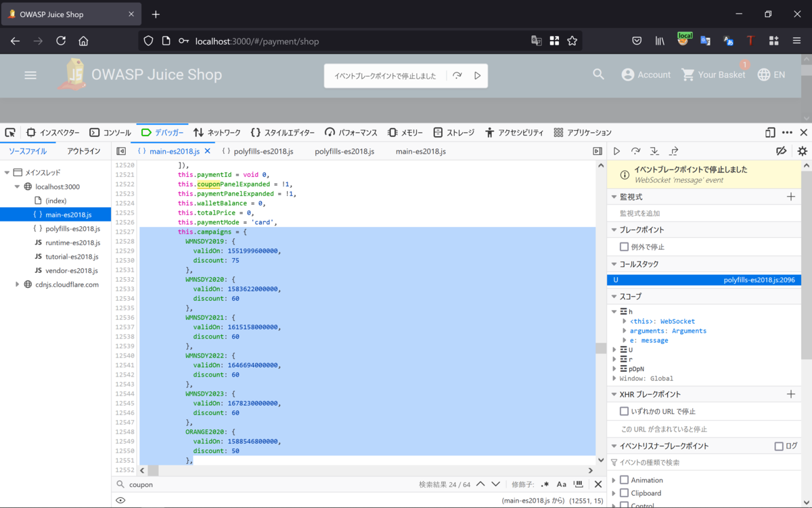Viewport: 812px width, 508px height.
Task: Click the Step Over debugger icon
Action: [x=635, y=151]
